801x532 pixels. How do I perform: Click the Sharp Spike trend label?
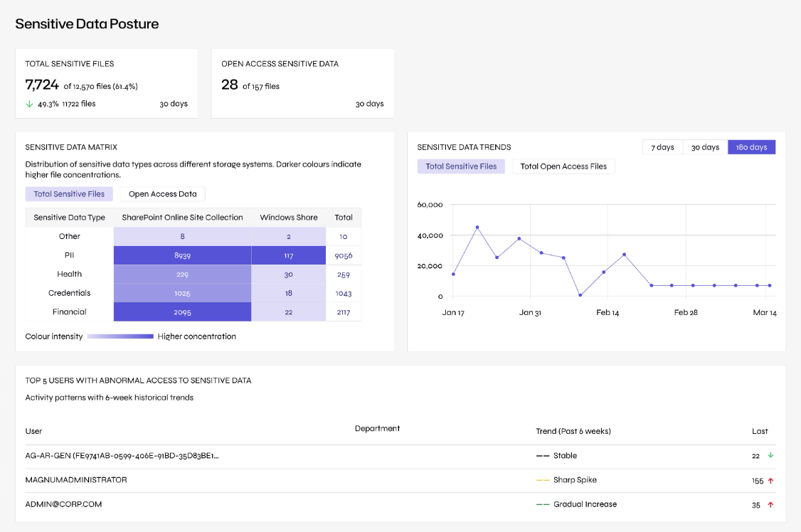pos(575,480)
